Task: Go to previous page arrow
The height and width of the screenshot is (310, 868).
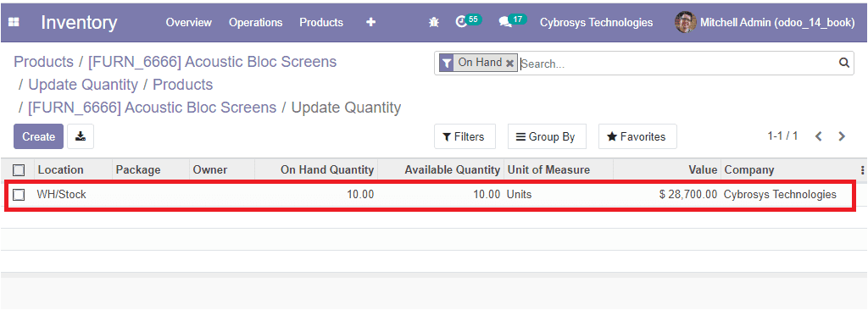Action: click(x=819, y=136)
